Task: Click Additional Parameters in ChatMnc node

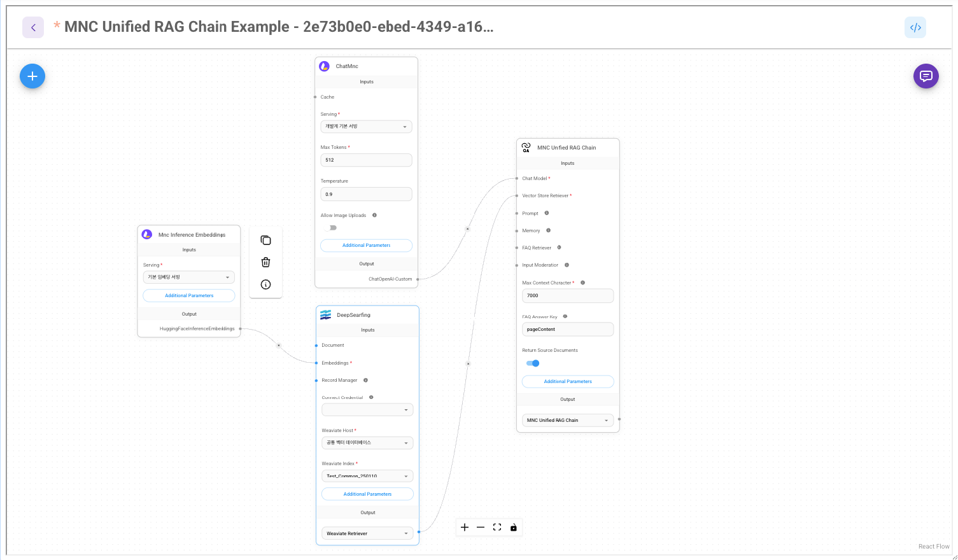Action: pyautogui.click(x=366, y=246)
